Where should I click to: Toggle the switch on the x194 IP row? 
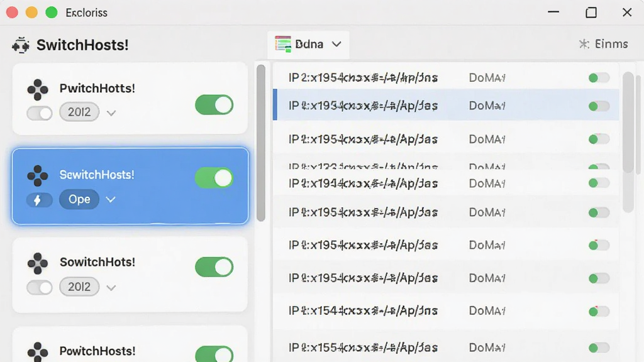[x=599, y=183]
